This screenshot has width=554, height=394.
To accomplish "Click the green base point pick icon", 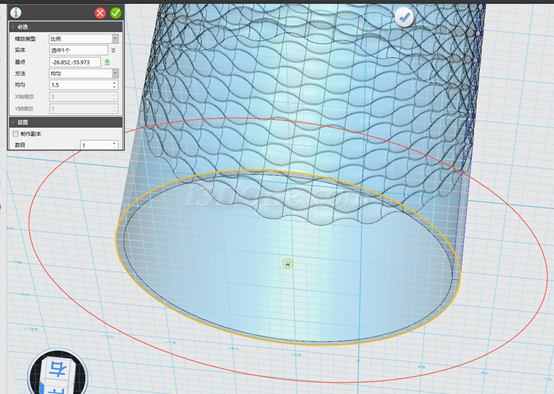I will pyautogui.click(x=107, y=62).
